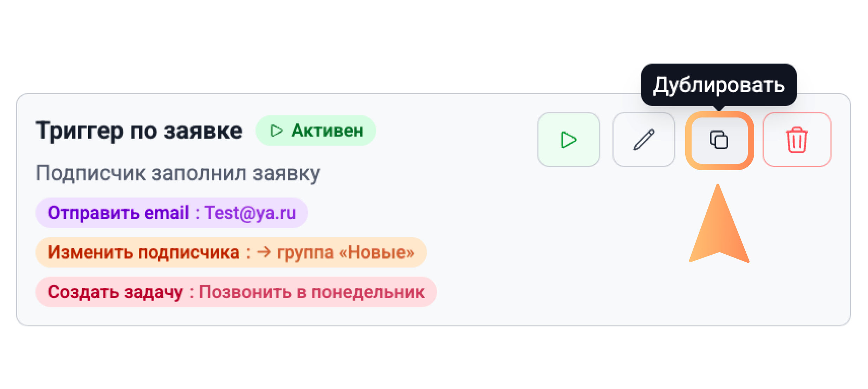This screenshot has height=389, width=868.
Task: Click the Дублировать tooltip
Action: coord(719,85)
